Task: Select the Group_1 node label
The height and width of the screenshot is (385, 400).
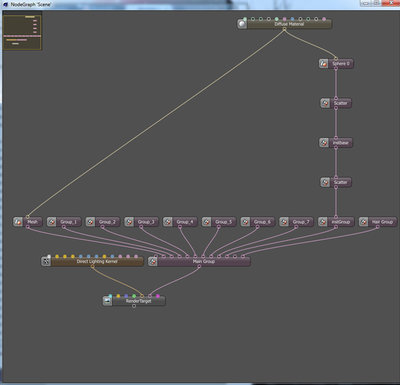Action: [68, 222]
